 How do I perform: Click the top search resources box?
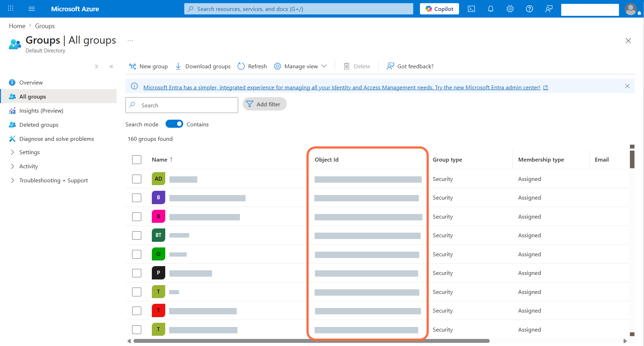pyautogui.click(x=299, y=9)
